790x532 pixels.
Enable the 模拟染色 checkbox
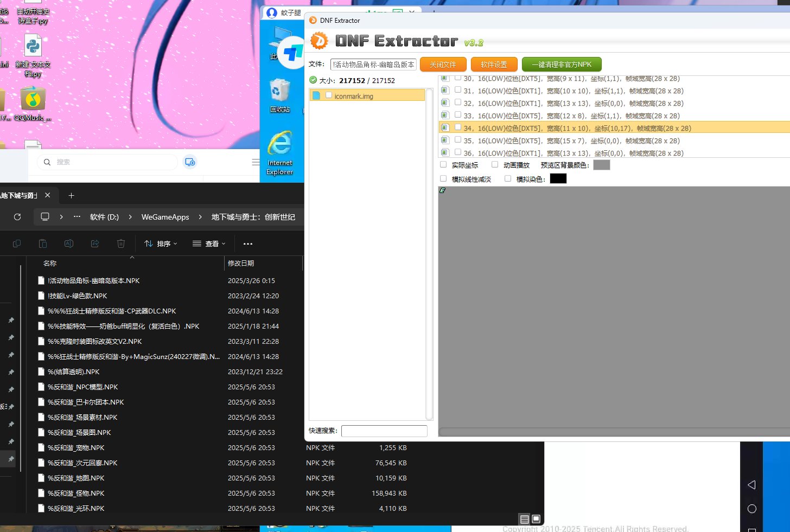(x=508, y=179)
